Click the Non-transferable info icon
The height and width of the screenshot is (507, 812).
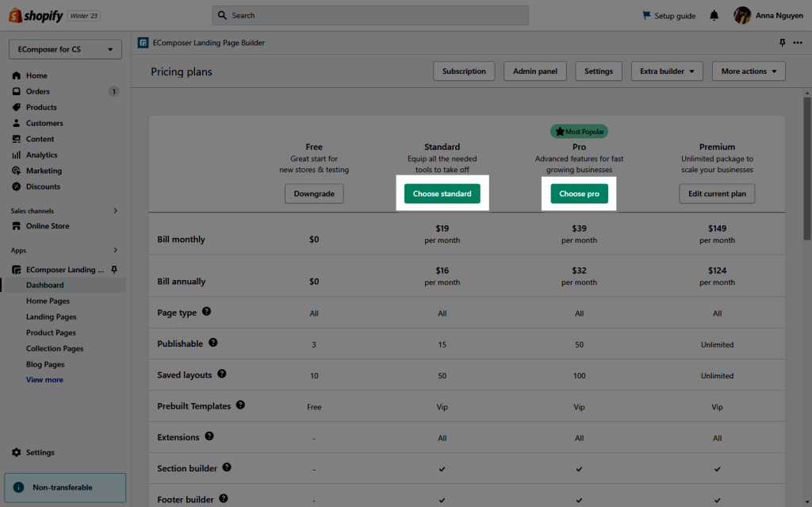click(x=19, y=487)
